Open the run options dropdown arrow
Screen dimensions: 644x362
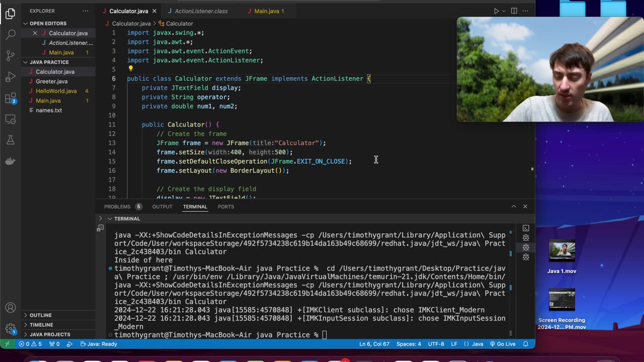click(x=504, y=11)
